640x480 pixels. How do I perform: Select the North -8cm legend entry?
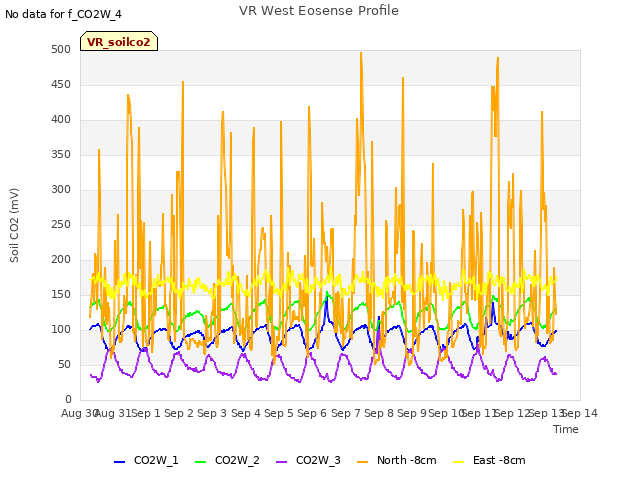click(x=397, y=460)
